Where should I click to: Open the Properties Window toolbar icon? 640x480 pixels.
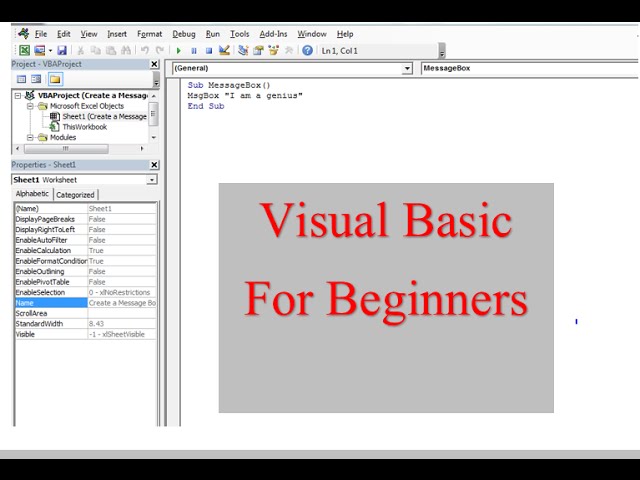tap(258, 50)
